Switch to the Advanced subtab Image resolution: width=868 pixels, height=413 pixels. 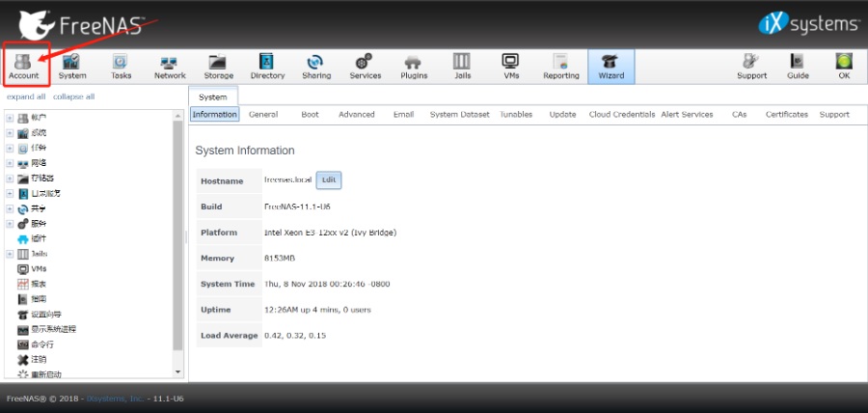click(357, 114)
